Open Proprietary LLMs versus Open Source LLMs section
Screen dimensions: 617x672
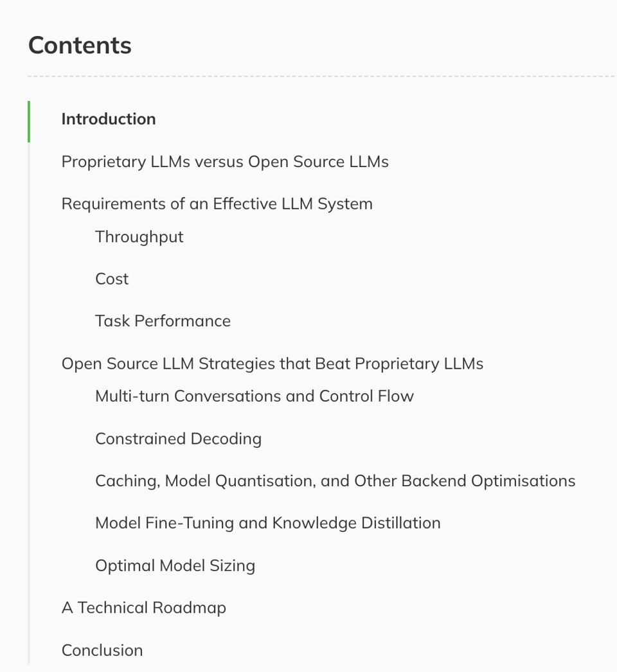click(x=225, y=162)
